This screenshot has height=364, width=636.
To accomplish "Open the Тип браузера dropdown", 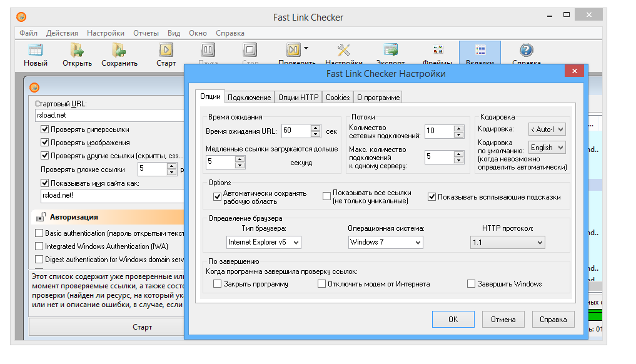I will tap(264, 242).
